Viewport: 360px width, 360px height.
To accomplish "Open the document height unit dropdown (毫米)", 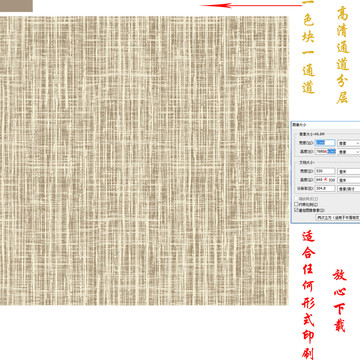I will tap(349, 180).
